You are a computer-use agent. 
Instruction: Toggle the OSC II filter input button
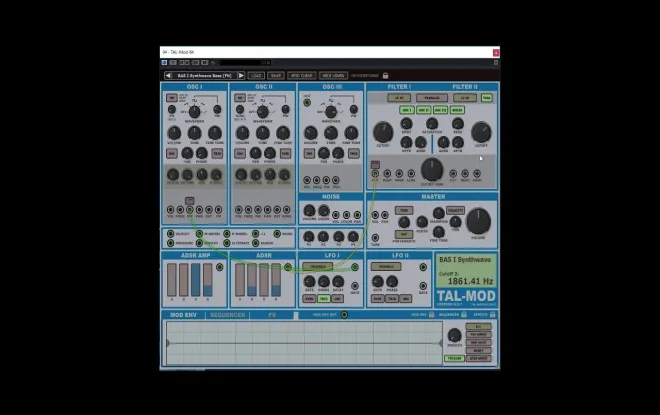(x=423, y=110)
